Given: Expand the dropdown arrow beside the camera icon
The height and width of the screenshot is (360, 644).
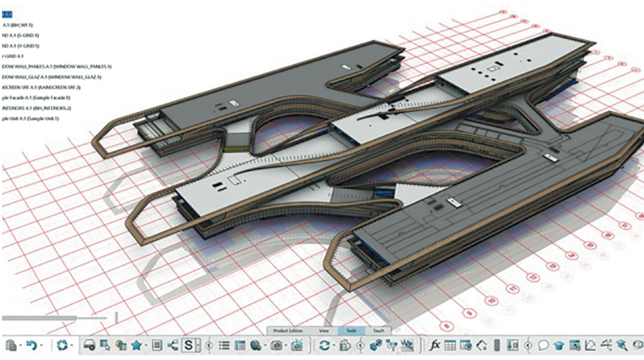Looking at the screenshot, I should [x=286, y=345].
